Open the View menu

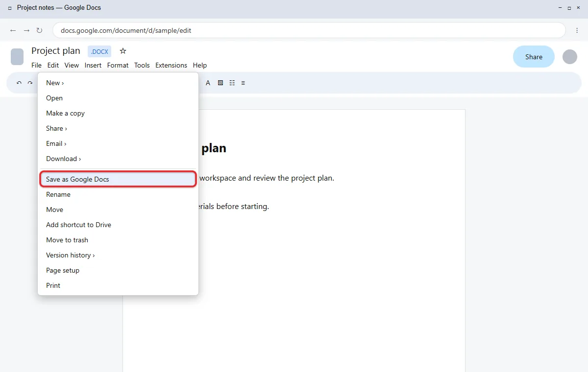[72, 65]
